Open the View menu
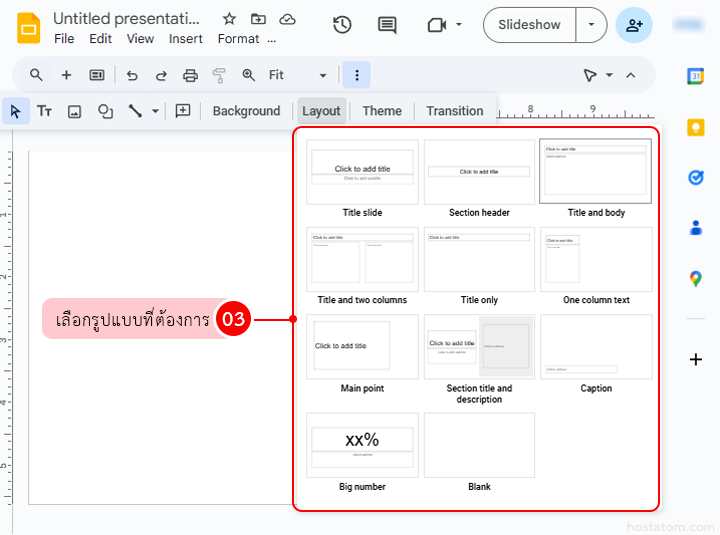This screenshot has width=720, height=535. click(x=140, y=39)
